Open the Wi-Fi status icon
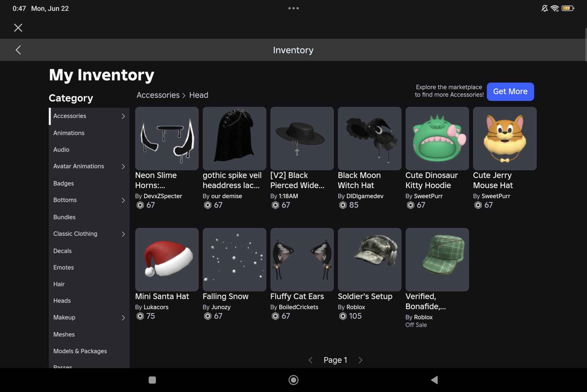587x392 pixels. [x=555, y=8]
